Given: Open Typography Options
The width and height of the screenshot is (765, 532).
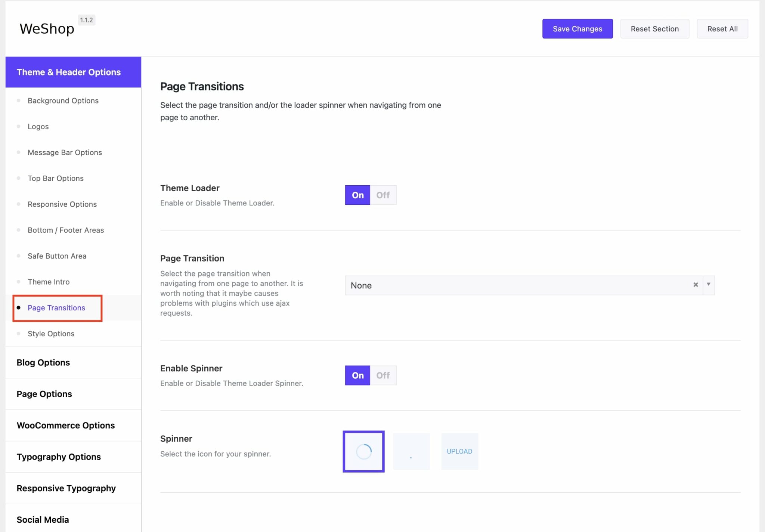Looking at the screenshot, I should (59, 457).
